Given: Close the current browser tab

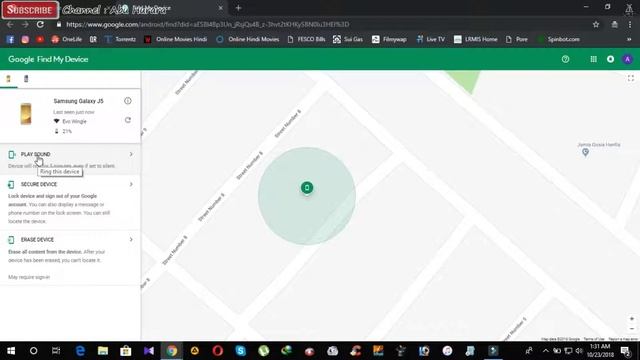Looking at the screenshot, I should (220, 8).
